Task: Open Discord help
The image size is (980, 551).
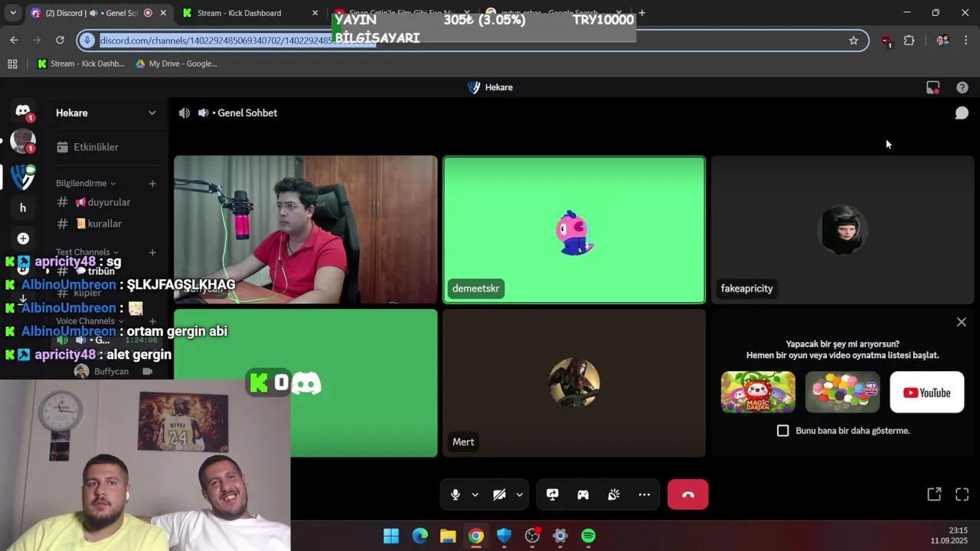Action: [962, 87]
